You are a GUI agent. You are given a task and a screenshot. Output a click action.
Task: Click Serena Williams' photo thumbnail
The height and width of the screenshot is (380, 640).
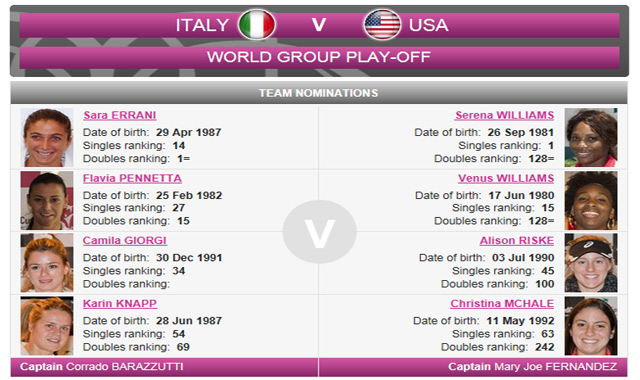(591, 137)
